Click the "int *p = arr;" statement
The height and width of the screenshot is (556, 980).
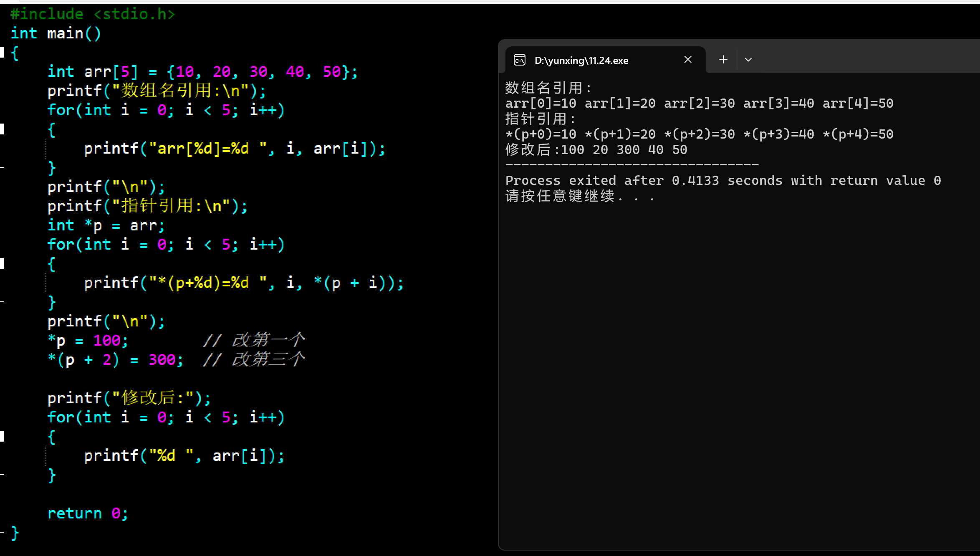click(x=106, y=225)
